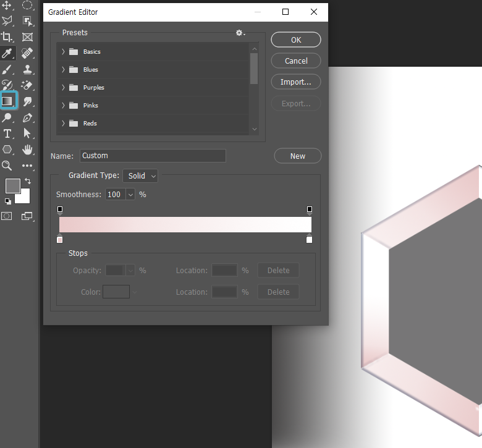Click the Presets list scrollbar thumb
This screenshot has height=448, width=482.
click(254, 69)
